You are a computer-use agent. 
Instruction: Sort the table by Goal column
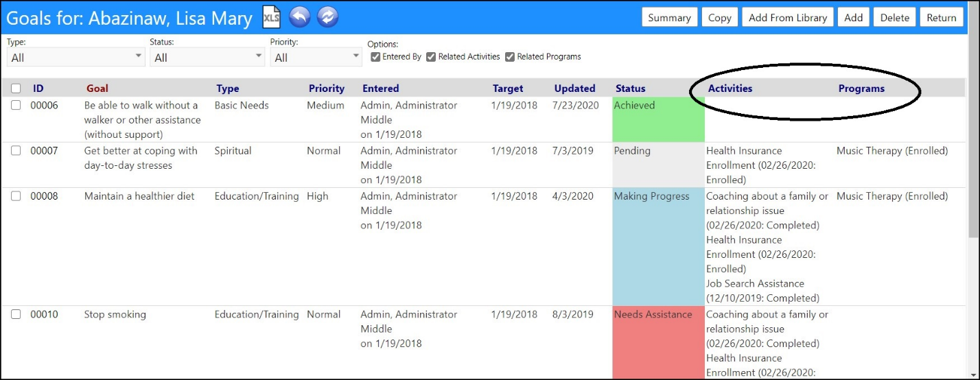click(x=97, y=88)
